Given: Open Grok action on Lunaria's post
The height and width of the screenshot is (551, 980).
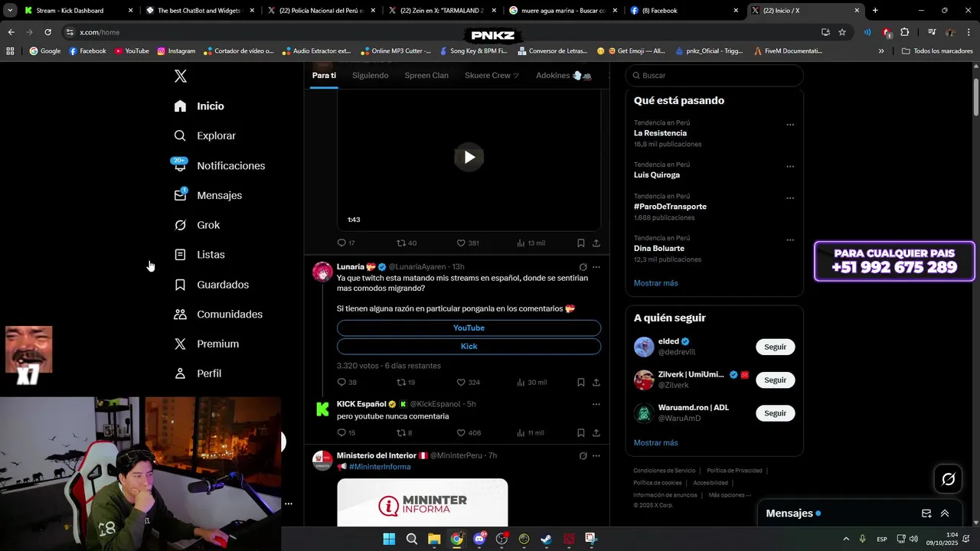Looking at the screenshot, I should (583, 267).
